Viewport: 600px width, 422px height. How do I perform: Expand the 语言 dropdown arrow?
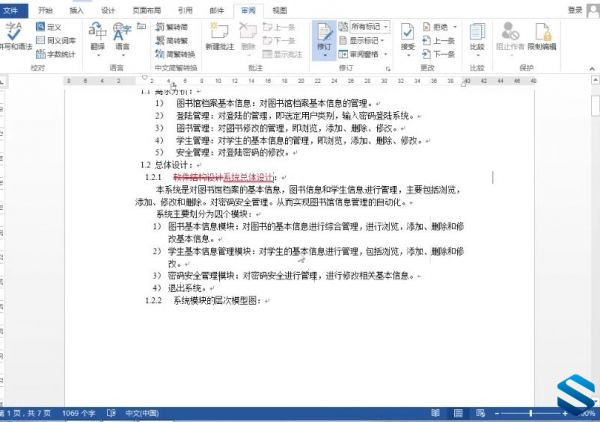123,55
